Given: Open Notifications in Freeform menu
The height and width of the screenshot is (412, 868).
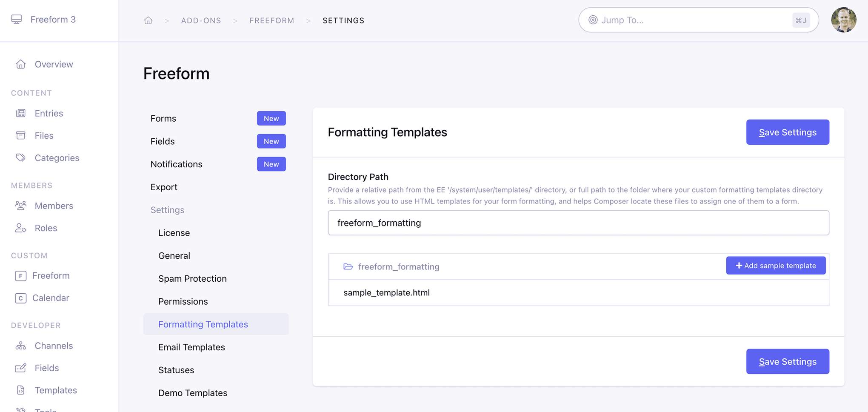Looking at the screenshot, I should point(177,164).
